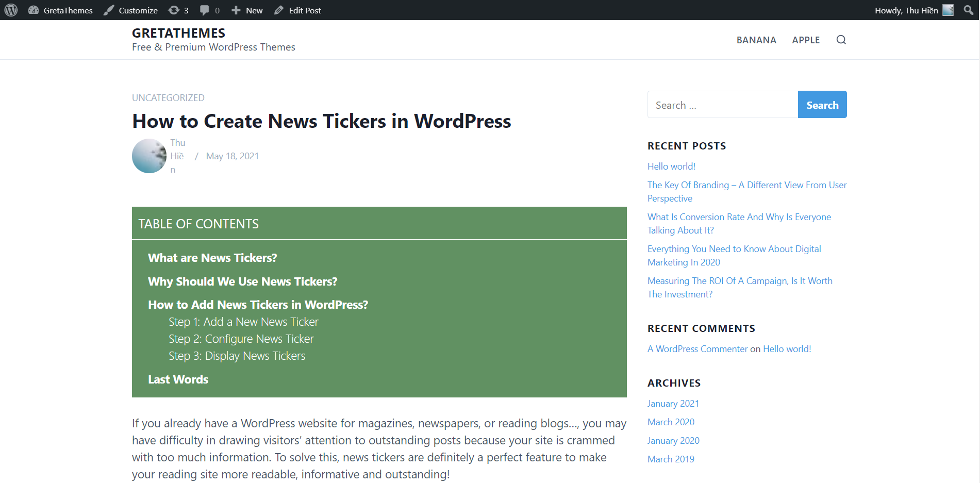This screenshot has width=980, height=483.
Task: Open the January 2021 archive
Action: click(673, 404)
